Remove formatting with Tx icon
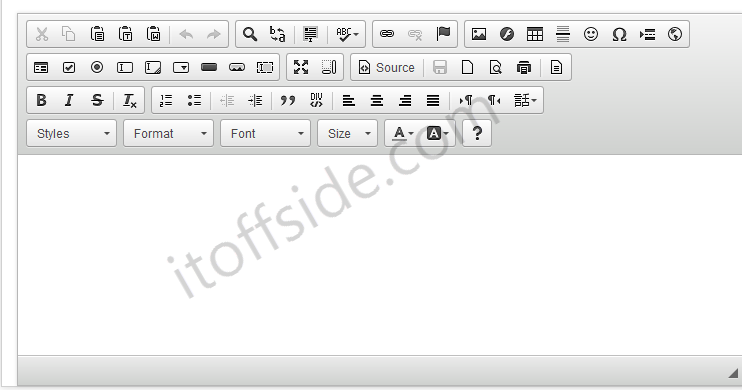This screenshot has height=390, width=742. pos(130,100)
